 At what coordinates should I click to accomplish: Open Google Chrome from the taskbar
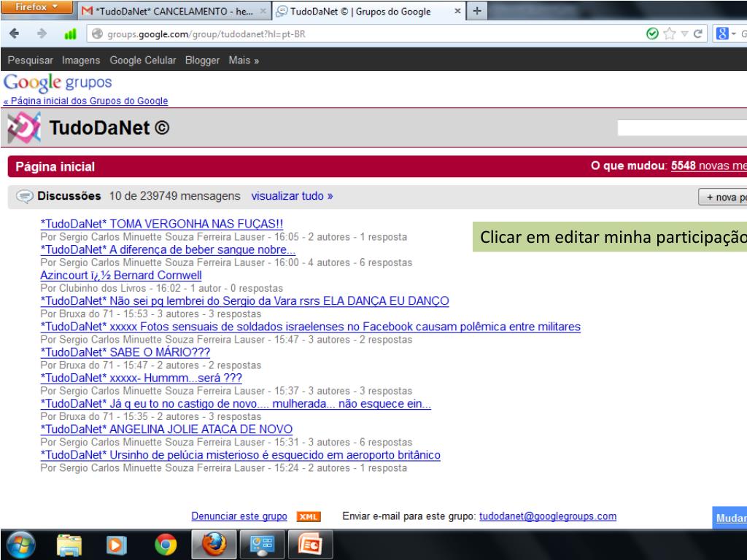point(166,545)
